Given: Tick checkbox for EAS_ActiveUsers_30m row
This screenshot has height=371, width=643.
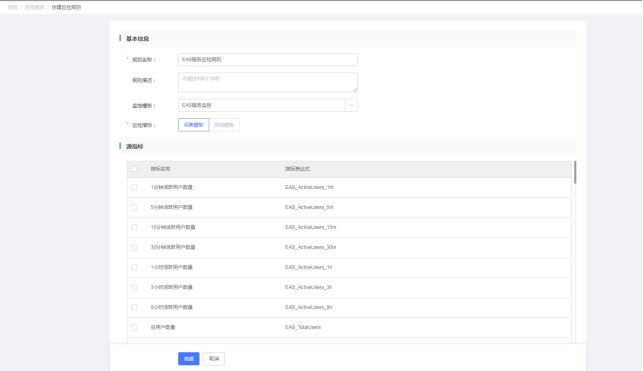Looking at the screenshot, I should pyautogui.click(x=134, y=247).
